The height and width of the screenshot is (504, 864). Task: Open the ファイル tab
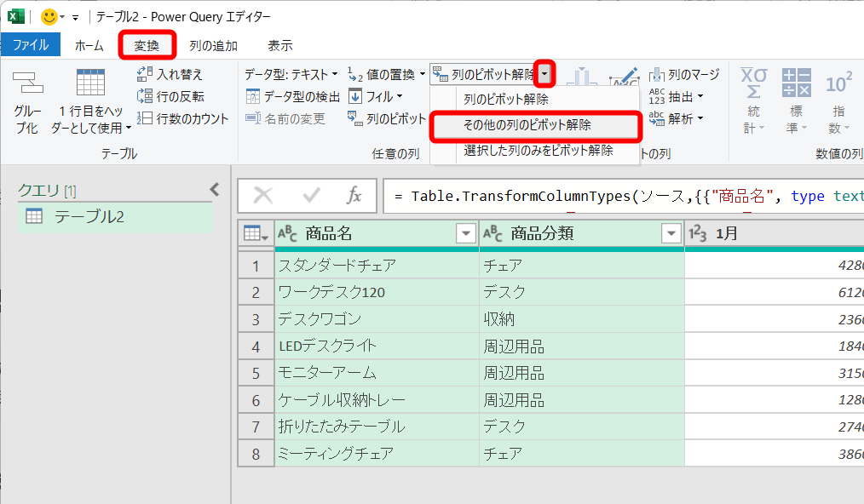pos(31,45)
